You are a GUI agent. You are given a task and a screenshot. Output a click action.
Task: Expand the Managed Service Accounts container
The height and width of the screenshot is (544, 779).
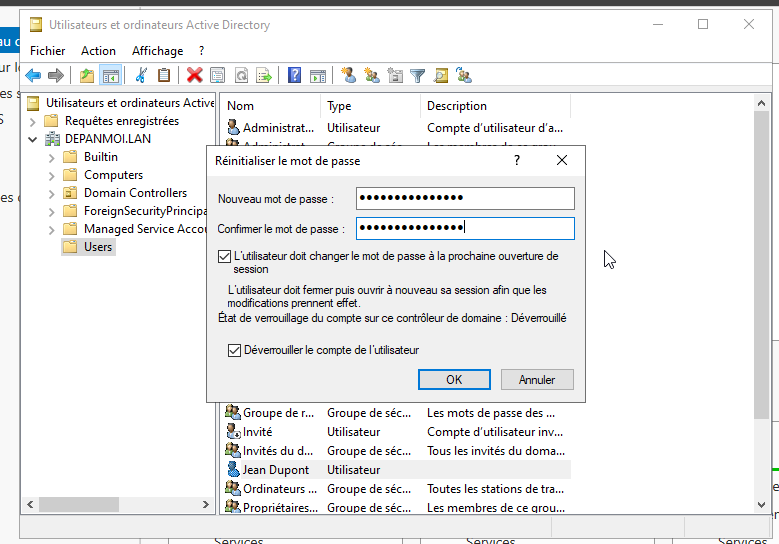(52, 230)
